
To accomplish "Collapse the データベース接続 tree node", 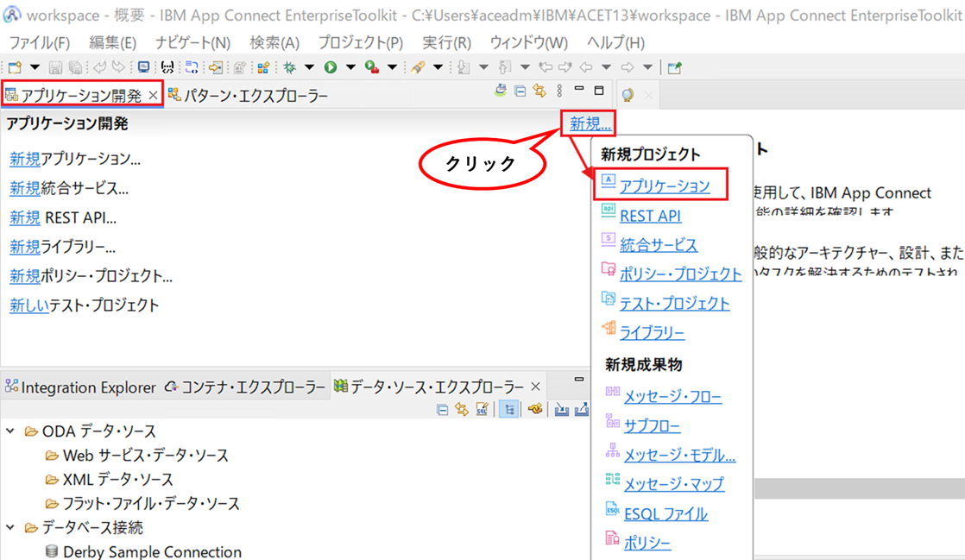I will (10, 527).
